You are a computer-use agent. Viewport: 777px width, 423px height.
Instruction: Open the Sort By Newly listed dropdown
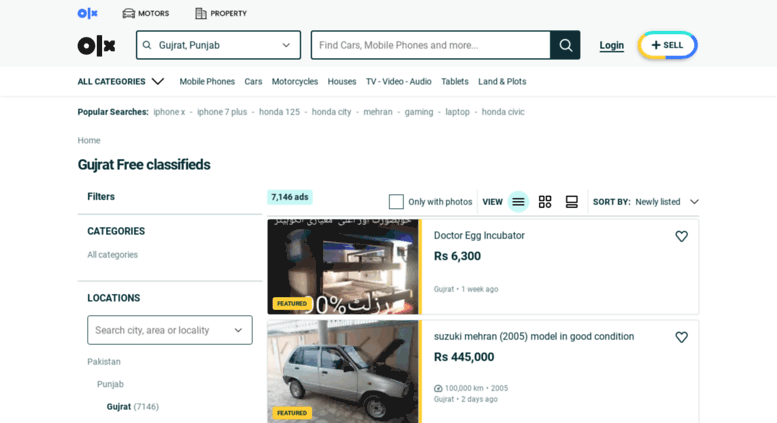(x=646, y=202)
